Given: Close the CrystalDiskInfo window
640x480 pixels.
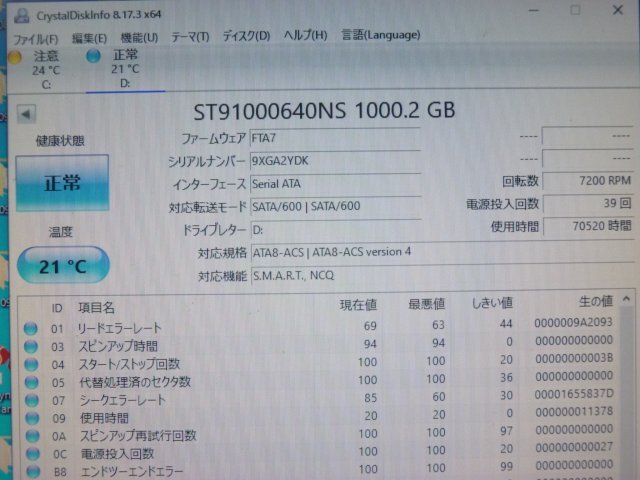Looking at the screenshot, I should tap(618, 10).
